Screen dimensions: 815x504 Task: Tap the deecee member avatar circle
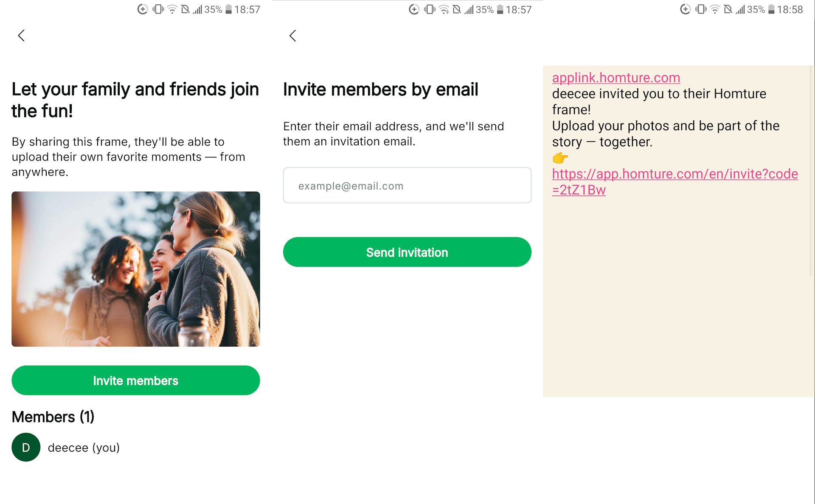point(26,447)
